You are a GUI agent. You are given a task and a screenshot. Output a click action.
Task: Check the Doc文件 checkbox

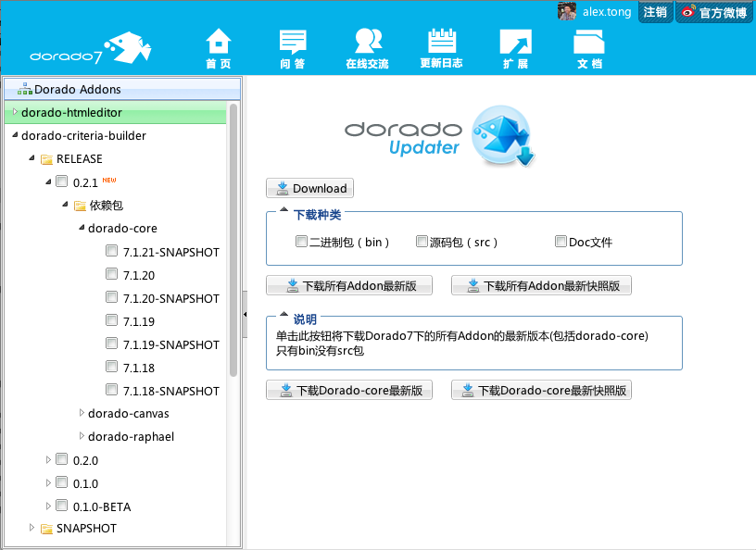click(x=561, y=242)
